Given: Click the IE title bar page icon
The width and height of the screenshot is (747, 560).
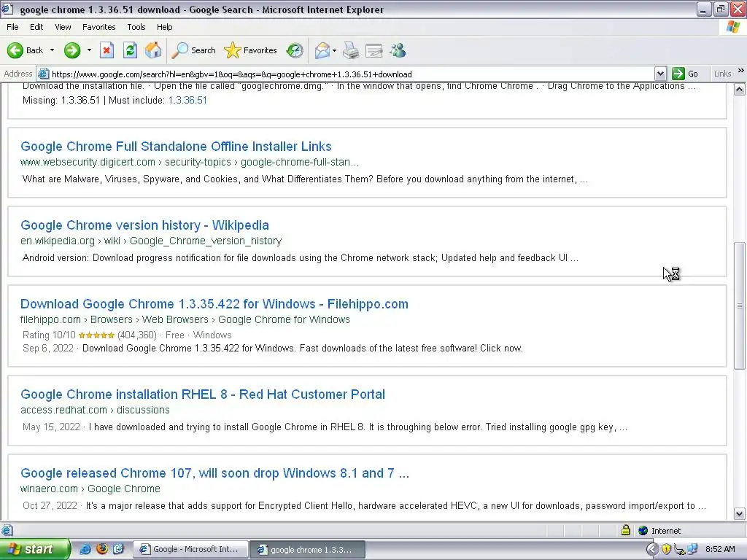Looking at the screenshot, I should 7,9.
